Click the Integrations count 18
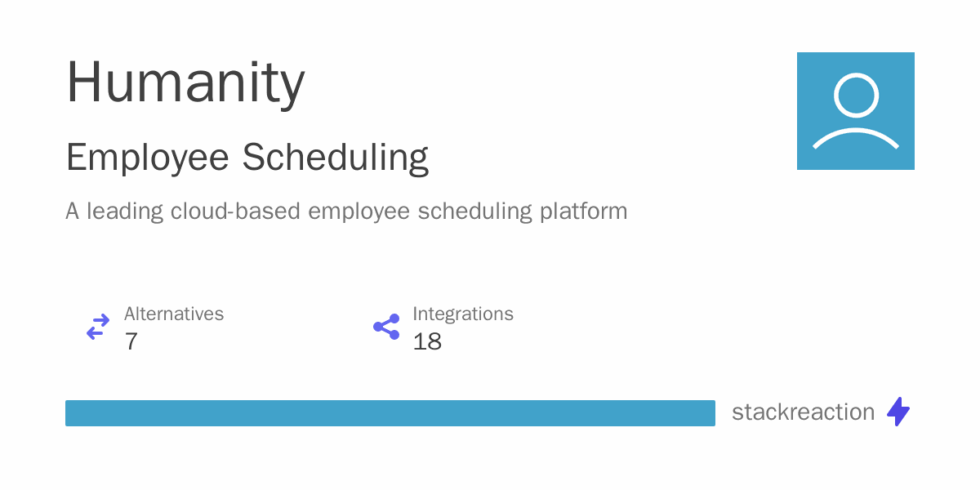This screenshot has height=490, width=980. point(427,341)
